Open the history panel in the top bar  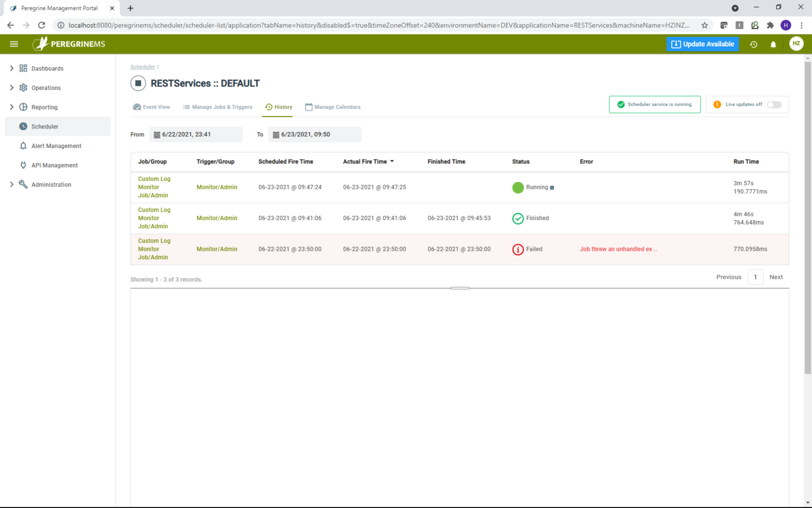click(753, 44)
